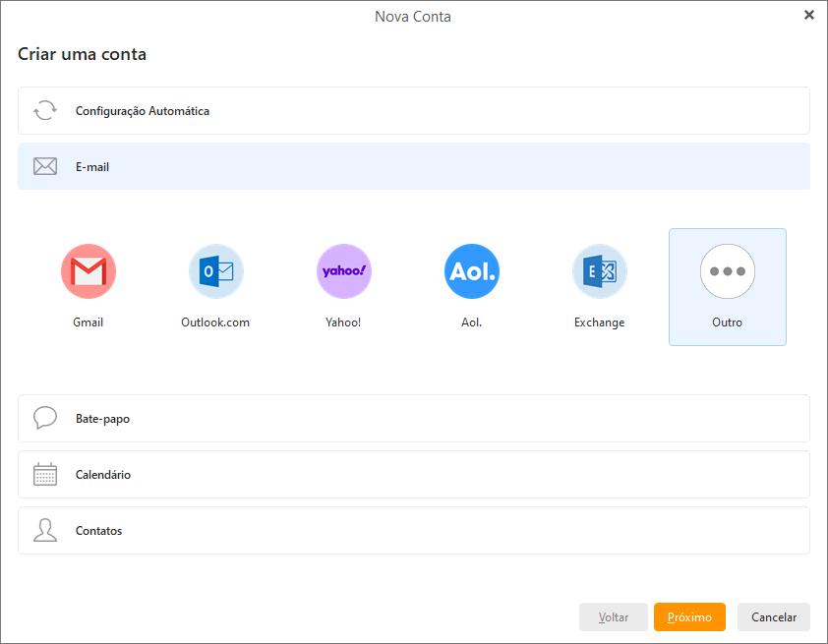This screenshot has width=828, height=644.
Task: Click the Voltar button
Action: point(614,617)
